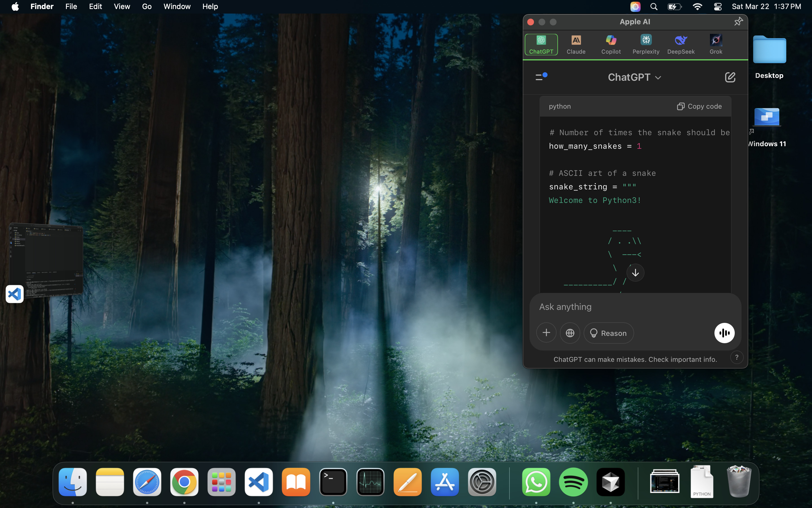Open the ChatGPT sidebar menu icon
The height and width of the screenshot is (508, 812).
[x=541, y=77]
